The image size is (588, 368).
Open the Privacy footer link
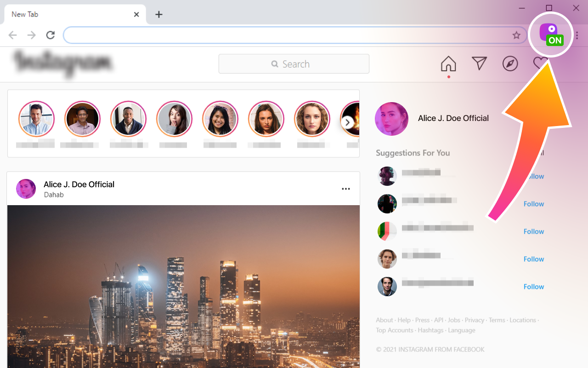475,320
